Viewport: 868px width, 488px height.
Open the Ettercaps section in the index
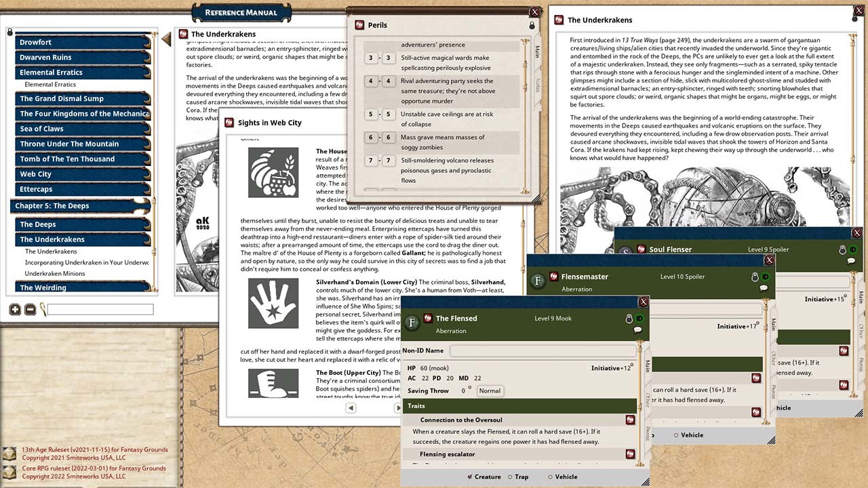click(x=82, y=189)
